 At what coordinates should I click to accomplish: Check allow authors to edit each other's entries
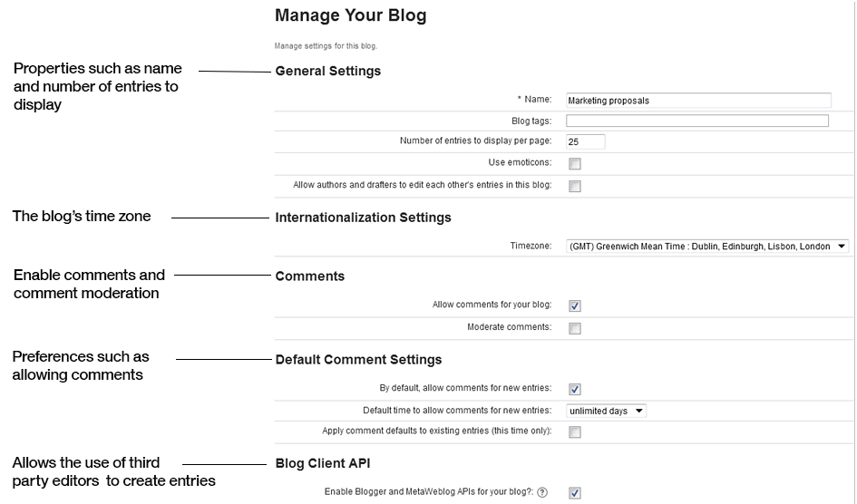[x=575, y=187]
